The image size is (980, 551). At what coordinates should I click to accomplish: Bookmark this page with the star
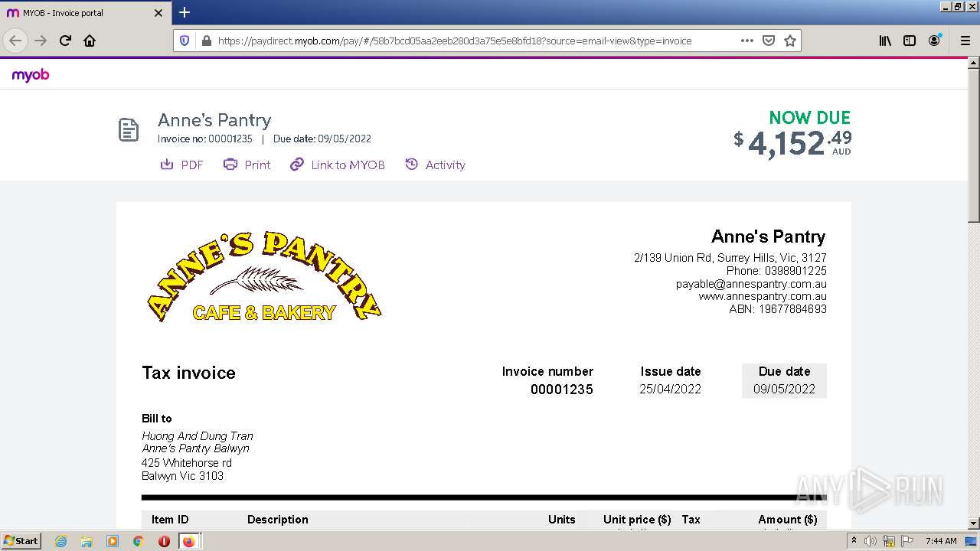[x=790, y=41]
